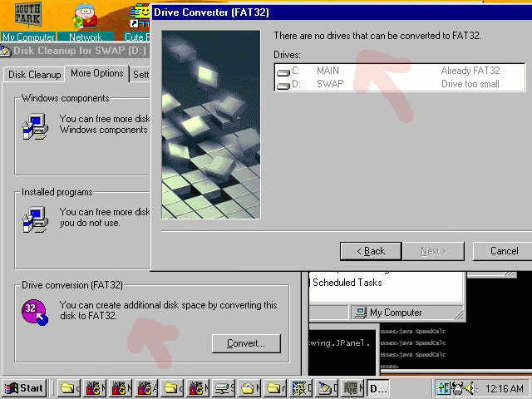Click the Installed programs computer icon
This screenshot has height=399, width=532.
(35, 219)
